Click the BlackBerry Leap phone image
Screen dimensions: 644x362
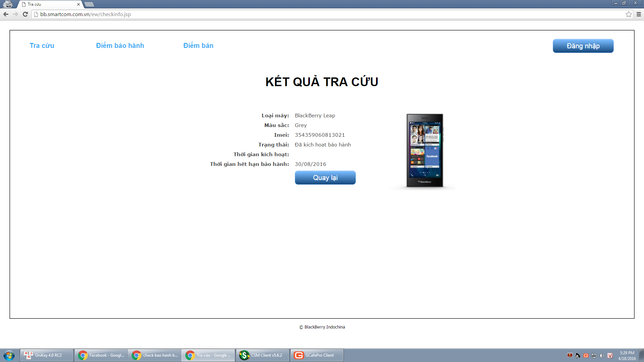[x=425, y=150]
